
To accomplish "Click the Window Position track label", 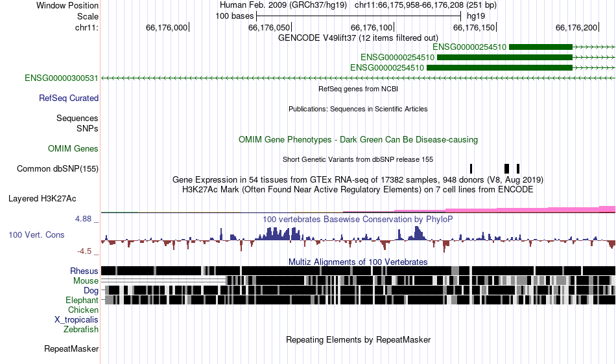I will 67,5.
